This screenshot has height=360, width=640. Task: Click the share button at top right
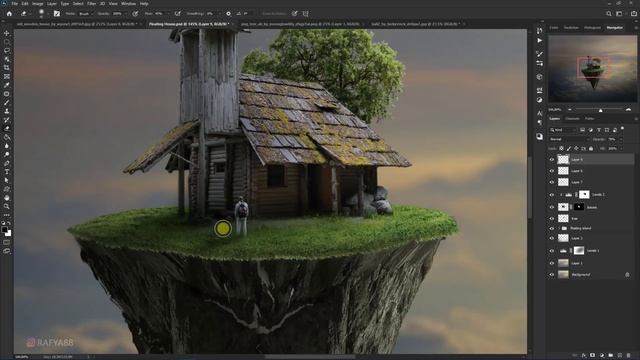(634, 13)
